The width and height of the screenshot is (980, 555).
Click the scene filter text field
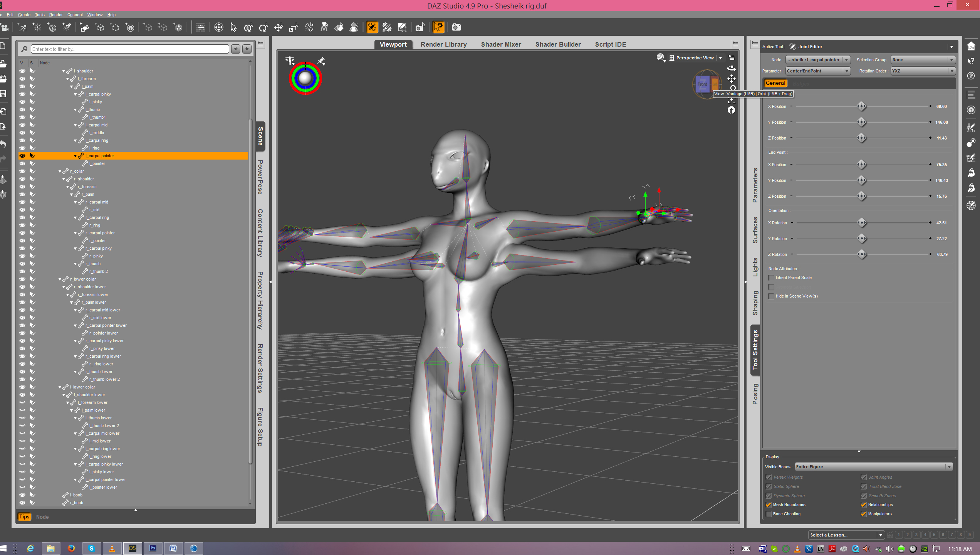coord(130,49)
